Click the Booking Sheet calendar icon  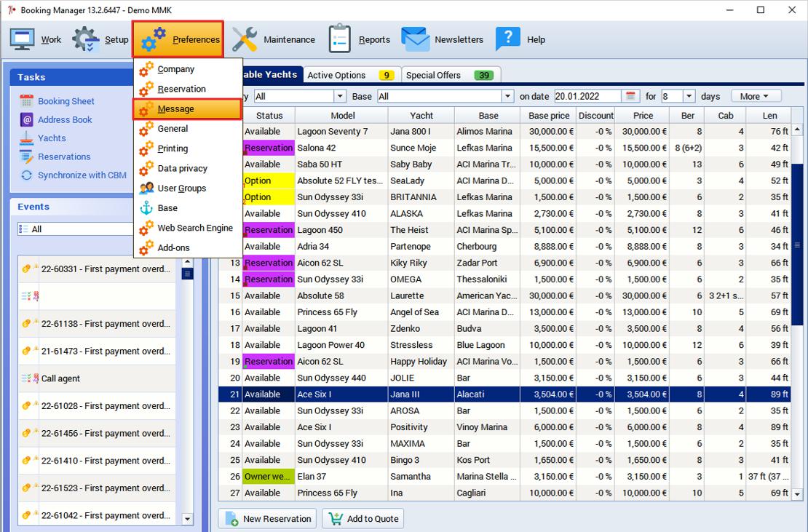[x=26, y=101]
